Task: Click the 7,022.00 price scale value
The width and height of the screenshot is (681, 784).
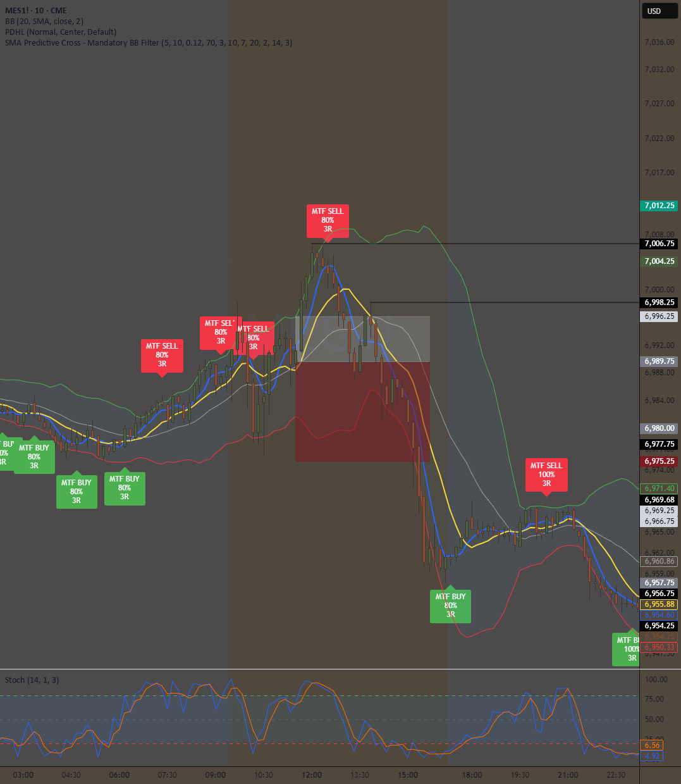Action: click(x=660, y=139)
